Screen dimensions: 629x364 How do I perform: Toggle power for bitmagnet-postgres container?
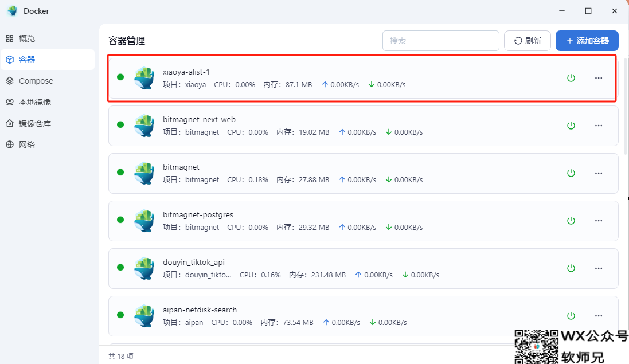pos(571,221)
